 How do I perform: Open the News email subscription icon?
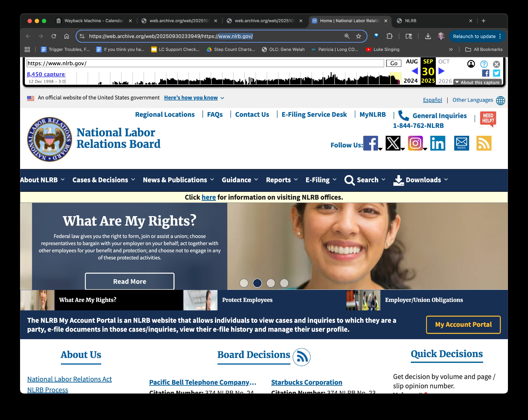(x=461, y=143)
